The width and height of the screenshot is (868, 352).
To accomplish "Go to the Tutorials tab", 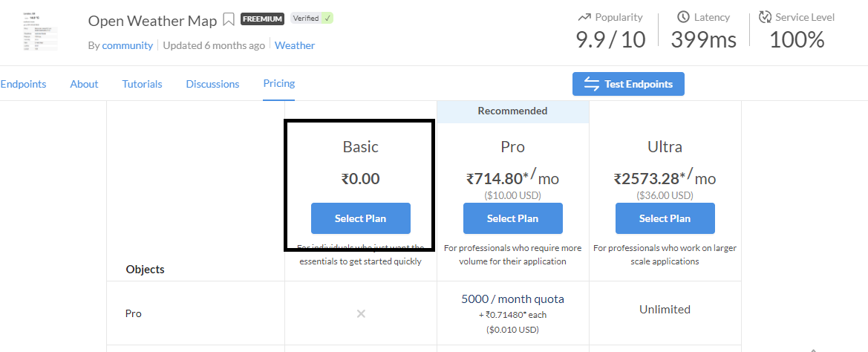I will pos(142,84).
